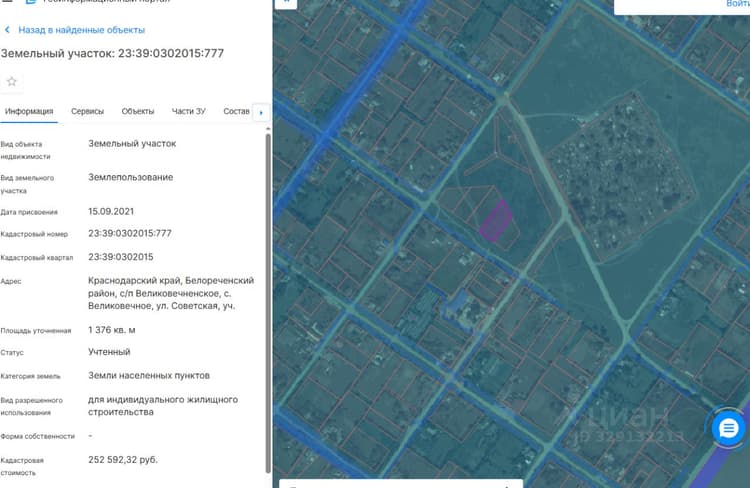750x488 pixels.
Task: Add the land plot to favorites via the star
Action: pyautogui.click(x=11, y=82)
